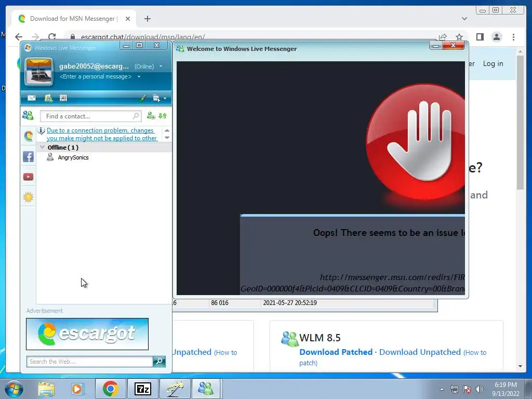Reload the Chrome page
The width and height of the screenshot is (532, 399).
click(x=52, y=37)
